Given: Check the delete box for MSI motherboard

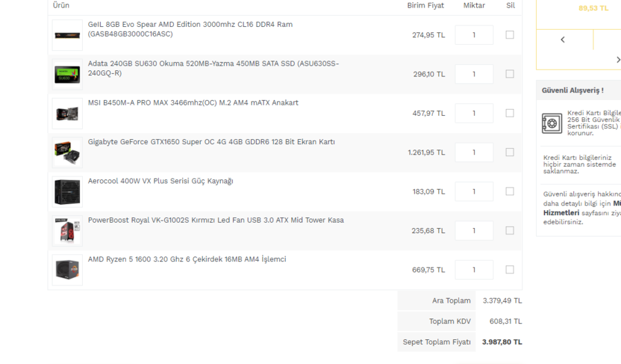Looking at the screenshot, I should [510, 113].
